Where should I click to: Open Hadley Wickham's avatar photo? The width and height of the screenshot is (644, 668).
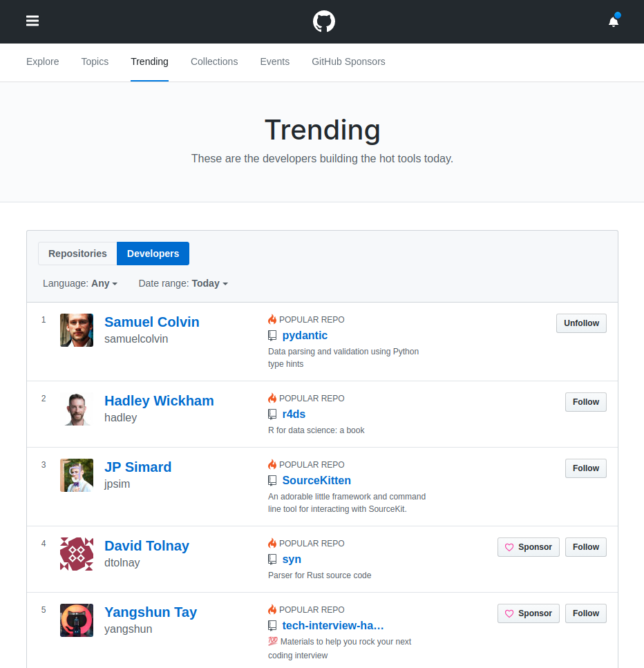click(77, 409)
